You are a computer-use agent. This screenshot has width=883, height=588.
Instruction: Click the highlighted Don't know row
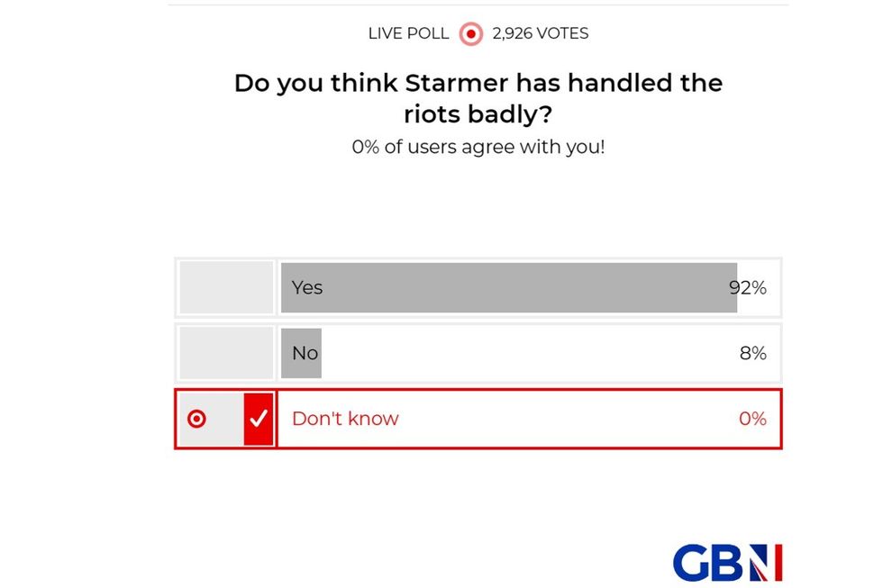[478, 418]
